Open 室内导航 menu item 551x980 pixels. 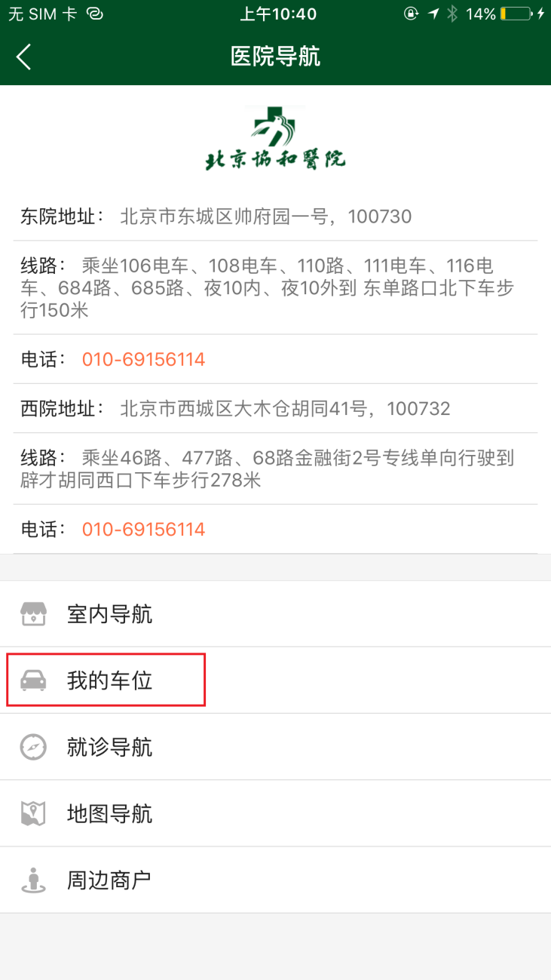pos(275,614)
